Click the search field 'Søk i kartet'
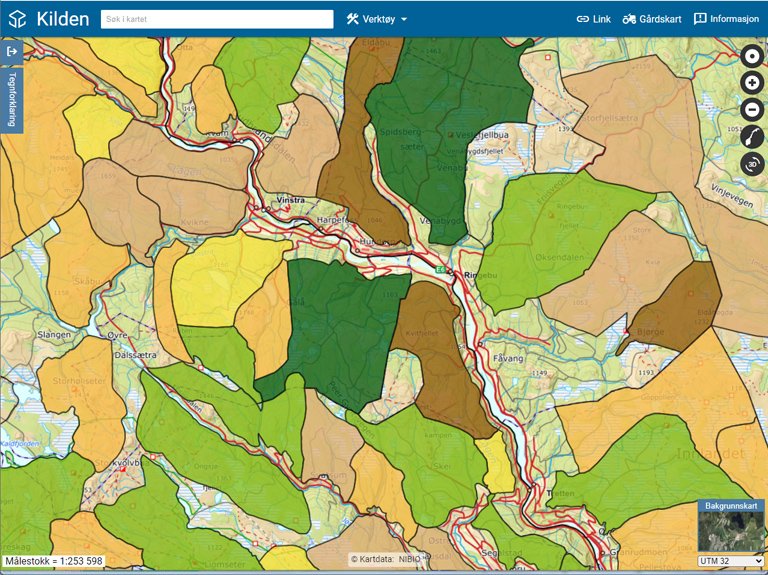 (216, 19)
